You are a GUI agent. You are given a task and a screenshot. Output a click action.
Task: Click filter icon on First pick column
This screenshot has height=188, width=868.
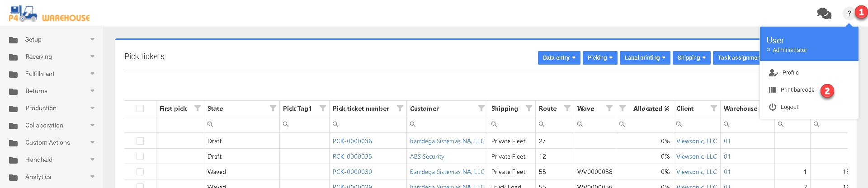pyautogui.click(x=197, y=108)
